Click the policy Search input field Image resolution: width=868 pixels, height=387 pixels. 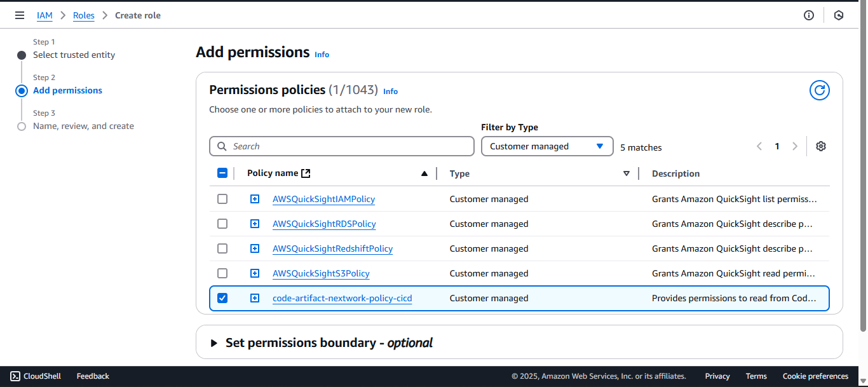click(x=342, y=146)
